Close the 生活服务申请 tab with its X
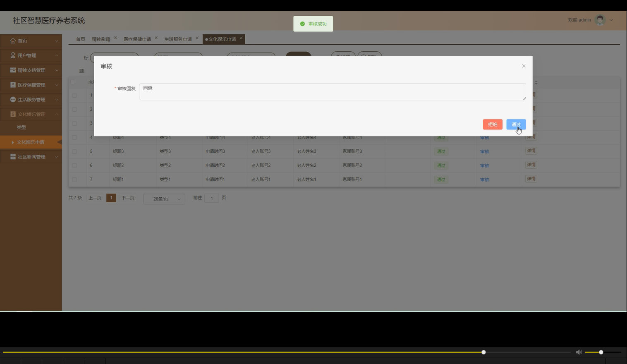627x364 pixels. (197, 38)
